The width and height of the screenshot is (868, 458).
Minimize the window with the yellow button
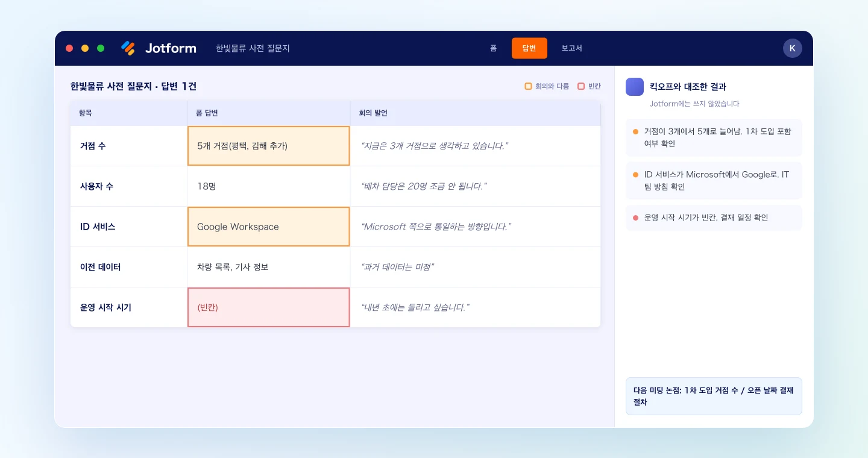click(85, 48)
